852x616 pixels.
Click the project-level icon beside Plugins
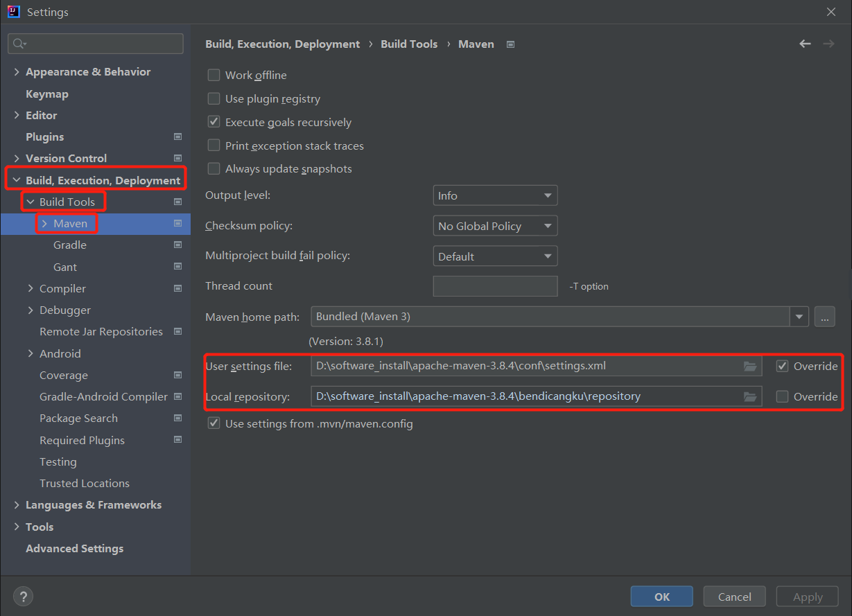[x=177, y=137]
